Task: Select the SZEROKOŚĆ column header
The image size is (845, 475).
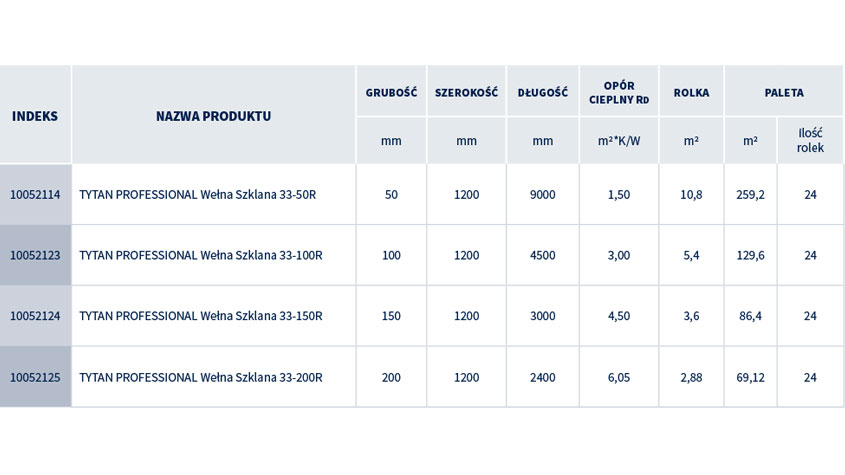Action: pyautogui.click(x=466, y=93)
